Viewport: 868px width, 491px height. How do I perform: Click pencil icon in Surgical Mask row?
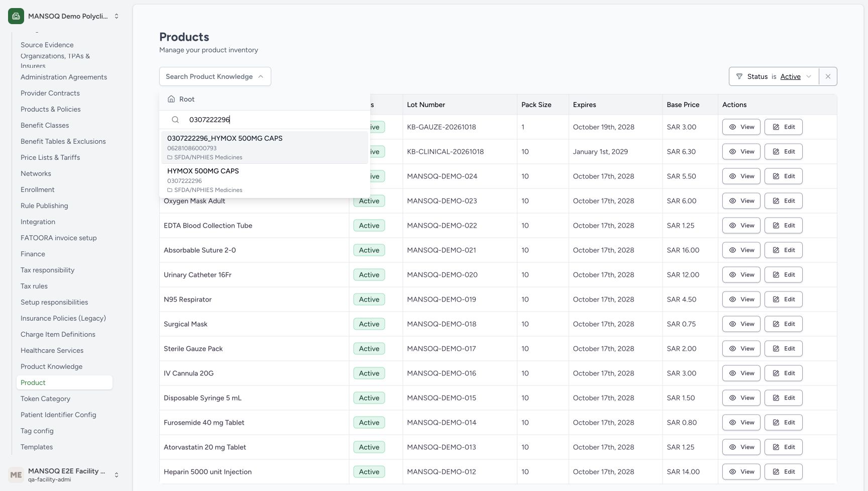click(776, 324)
